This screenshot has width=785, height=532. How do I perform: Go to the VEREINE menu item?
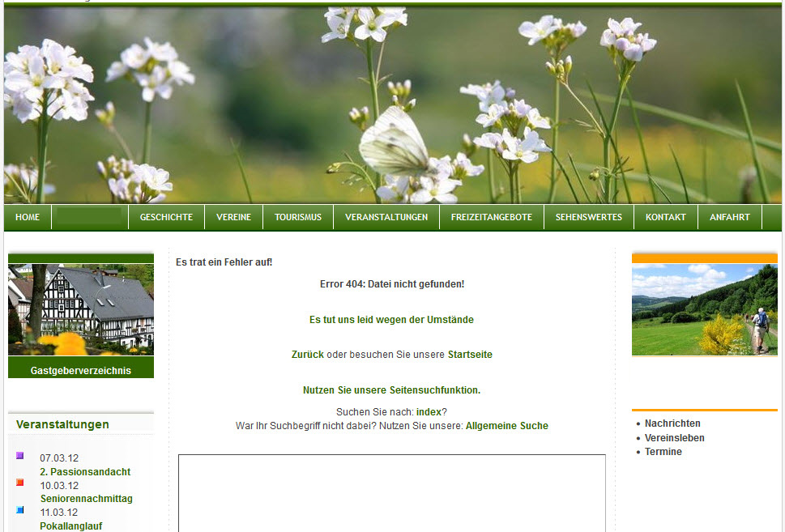pos(233,217)
